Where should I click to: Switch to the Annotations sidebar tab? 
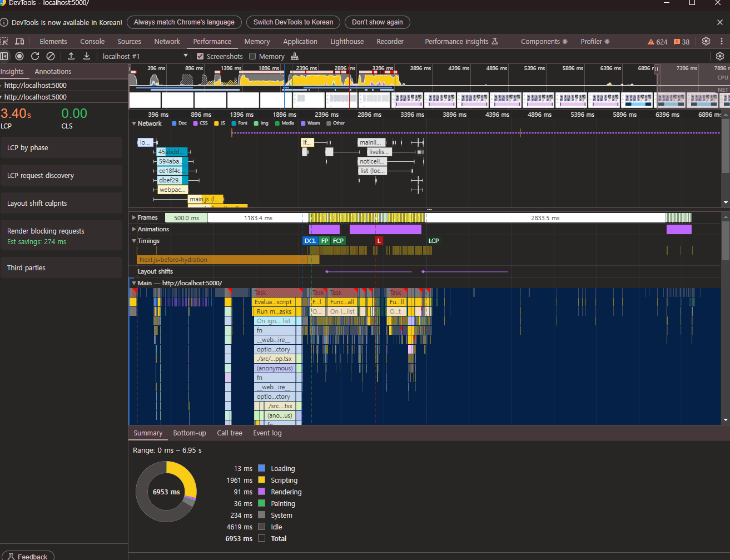[x=53, y=72]
